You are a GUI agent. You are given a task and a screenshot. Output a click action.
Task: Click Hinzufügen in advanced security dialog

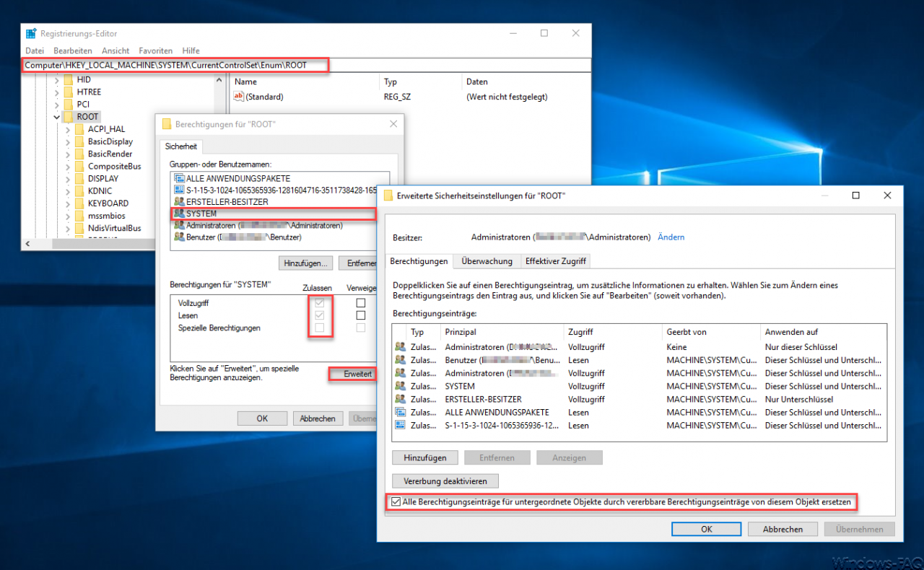(424, 457)
